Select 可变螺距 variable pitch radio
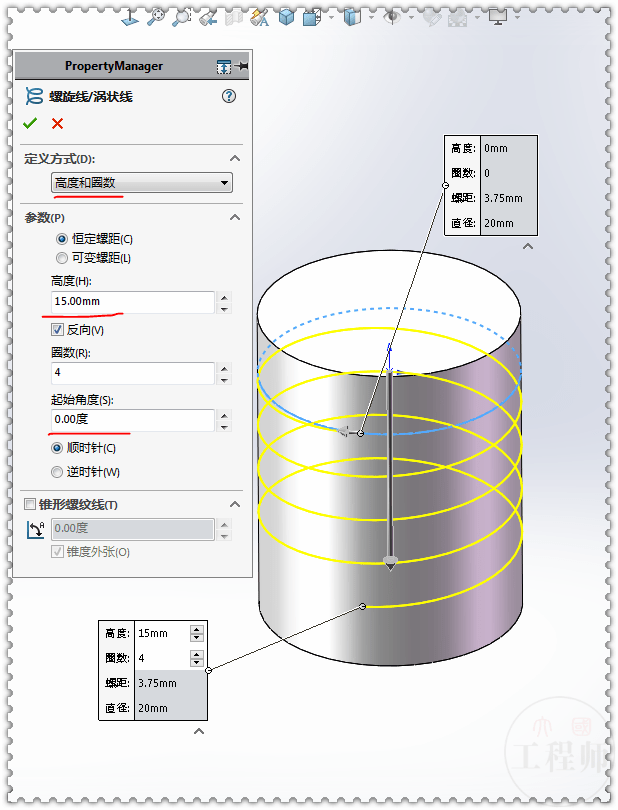Screen dimensions: 618x810 (62, 258)
